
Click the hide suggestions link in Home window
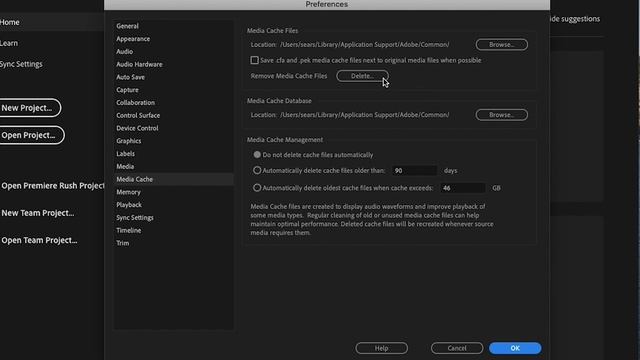575,19
